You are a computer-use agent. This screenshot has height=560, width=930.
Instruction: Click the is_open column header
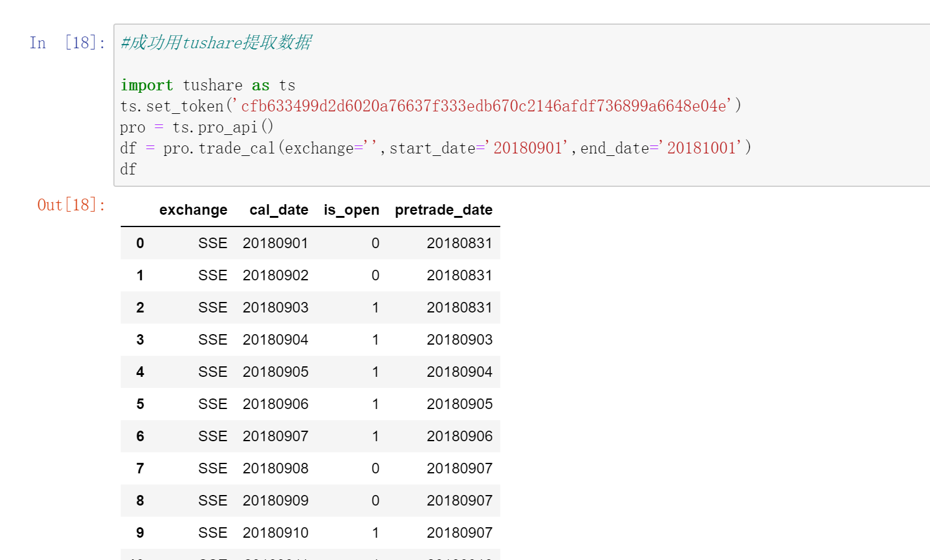pyautogui.click(x=351, y=210)
